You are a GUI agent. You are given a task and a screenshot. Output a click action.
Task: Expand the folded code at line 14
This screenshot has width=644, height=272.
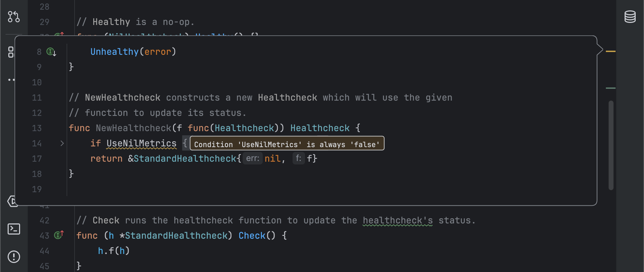(x=62, y=143)
